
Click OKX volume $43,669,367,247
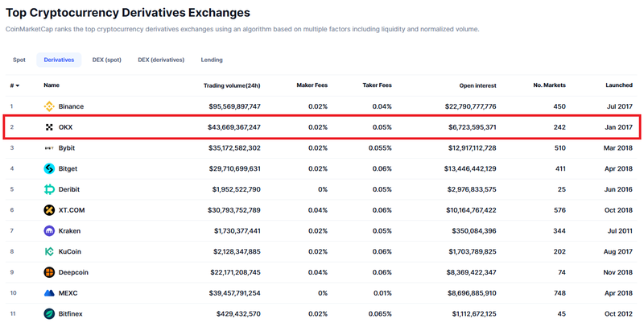coord(234,127)
